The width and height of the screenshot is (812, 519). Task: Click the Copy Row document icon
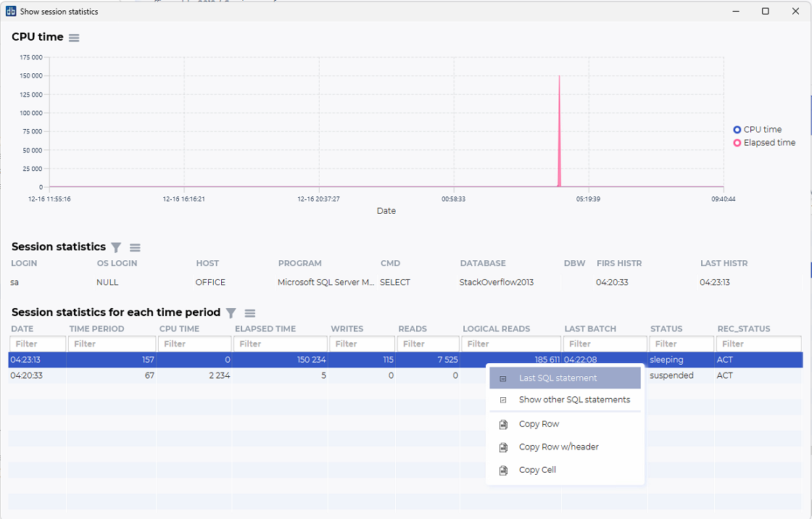coord(503,425)
